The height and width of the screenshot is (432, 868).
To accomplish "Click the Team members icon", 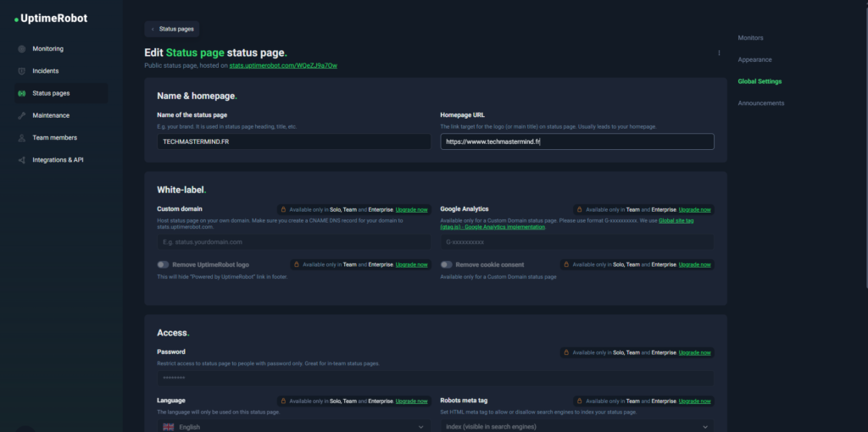I will (21, 137).
